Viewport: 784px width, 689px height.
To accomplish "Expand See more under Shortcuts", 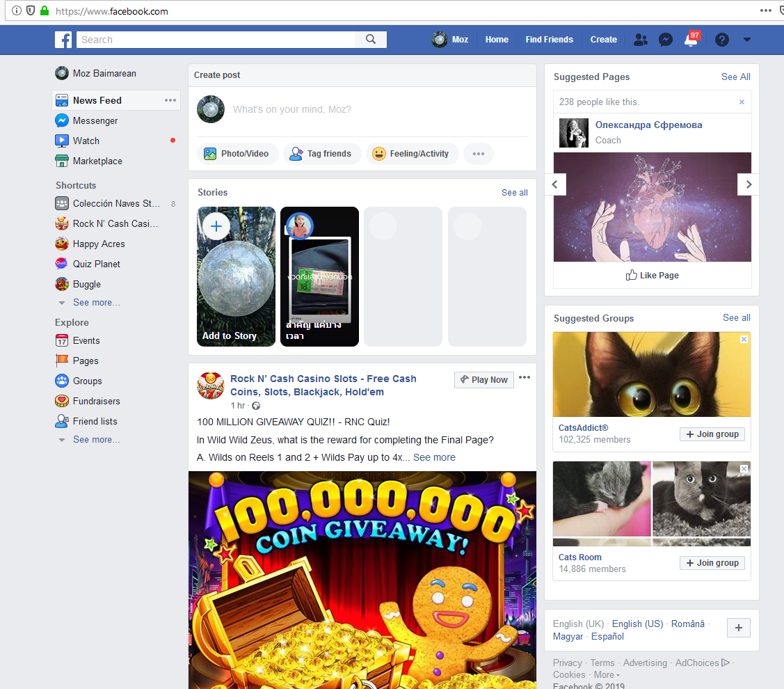I will click(96, 302).
